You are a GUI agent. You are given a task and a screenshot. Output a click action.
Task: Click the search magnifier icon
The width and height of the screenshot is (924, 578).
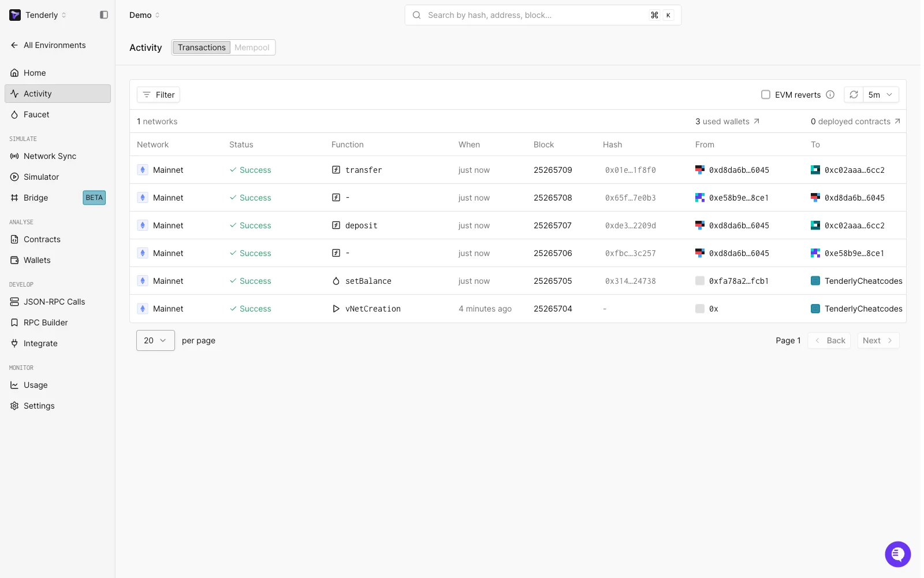[x=416, y=15]
